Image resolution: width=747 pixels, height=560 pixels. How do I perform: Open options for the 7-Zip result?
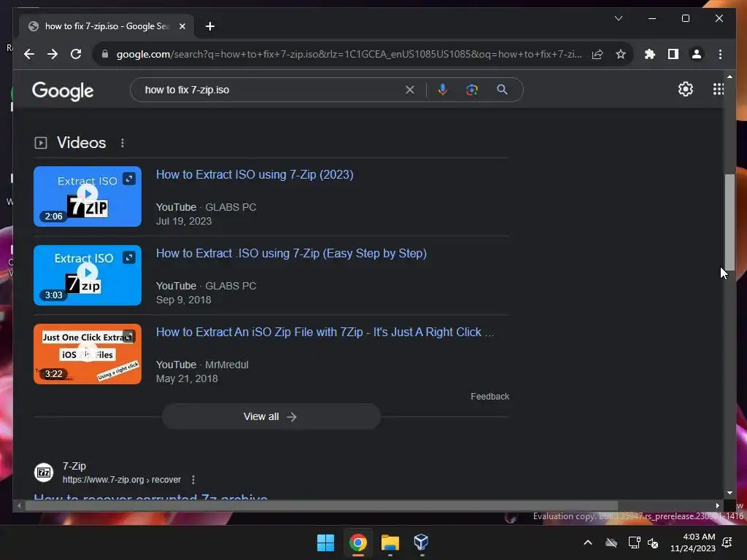click(193, 480)
